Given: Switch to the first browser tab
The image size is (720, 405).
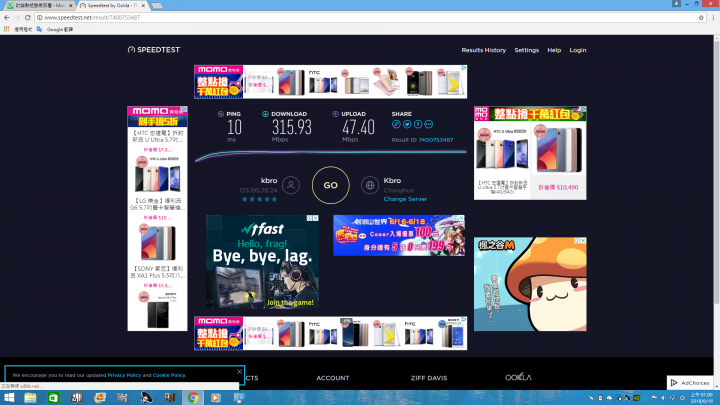Looking at the screenshot, I should (38, 6).
